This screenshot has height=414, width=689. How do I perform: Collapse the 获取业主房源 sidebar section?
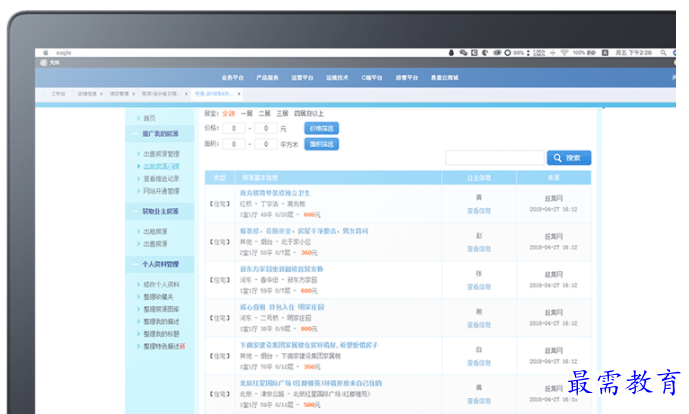pos(160,211)
